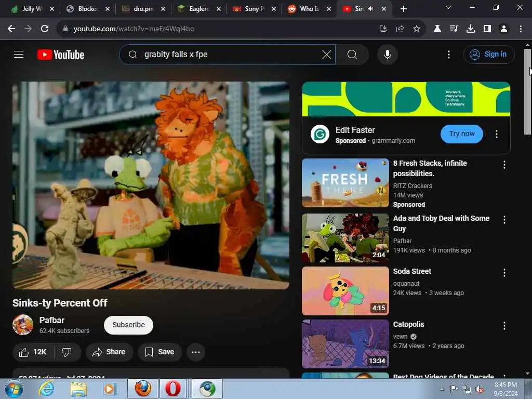Open Chrome three-dot menu
The height and width of the screenshot is (399, 532).
pos(521,29)
